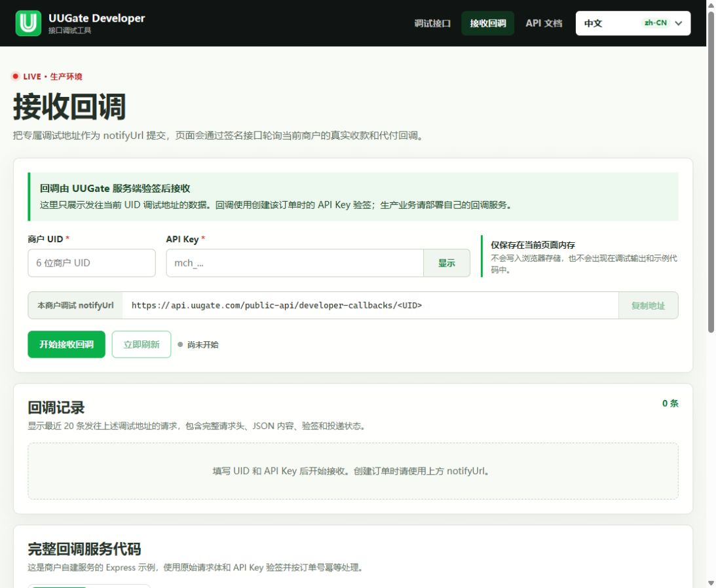Focus the 商户 UID input field
The image size is (716, 588).
[x=92, y=263]
